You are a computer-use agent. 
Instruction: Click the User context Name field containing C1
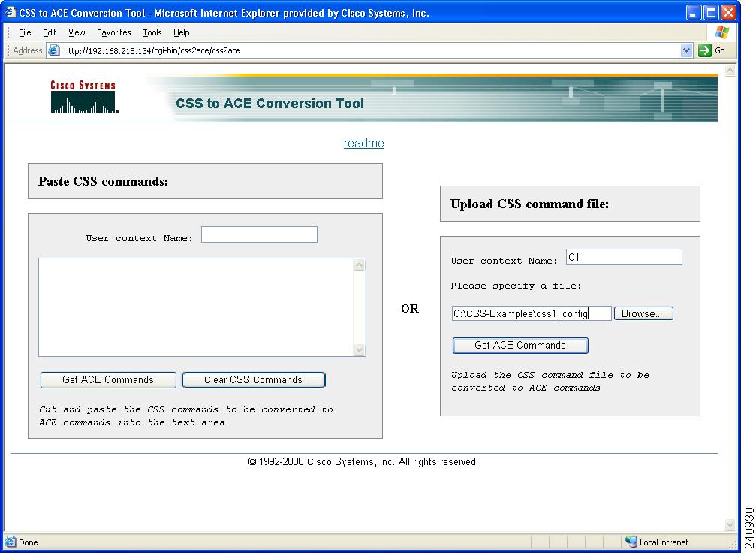click(623, 257)
